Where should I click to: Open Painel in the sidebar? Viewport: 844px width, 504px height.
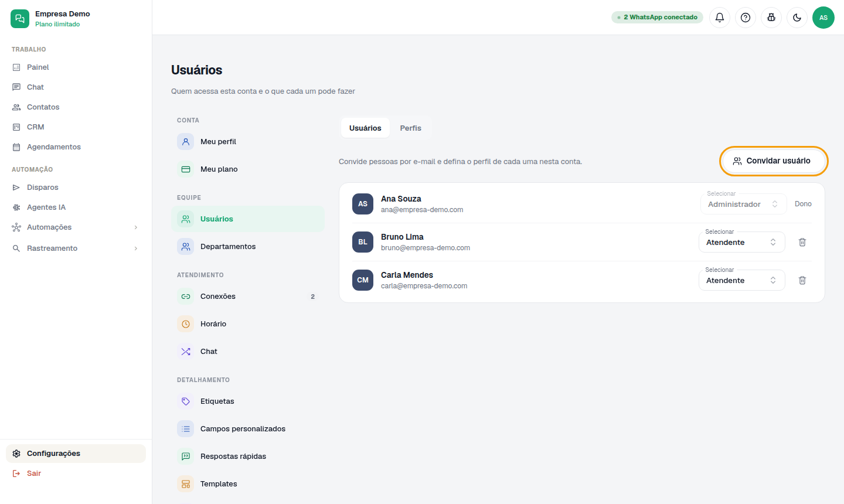click(x=76, y=67)
